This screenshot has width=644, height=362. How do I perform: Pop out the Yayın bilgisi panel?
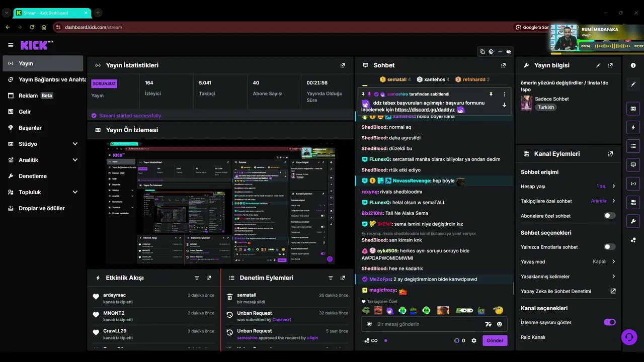pos(610,65)
